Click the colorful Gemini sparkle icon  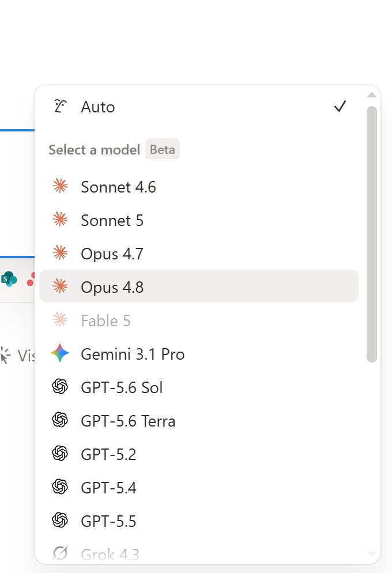[x=60, y=353]
